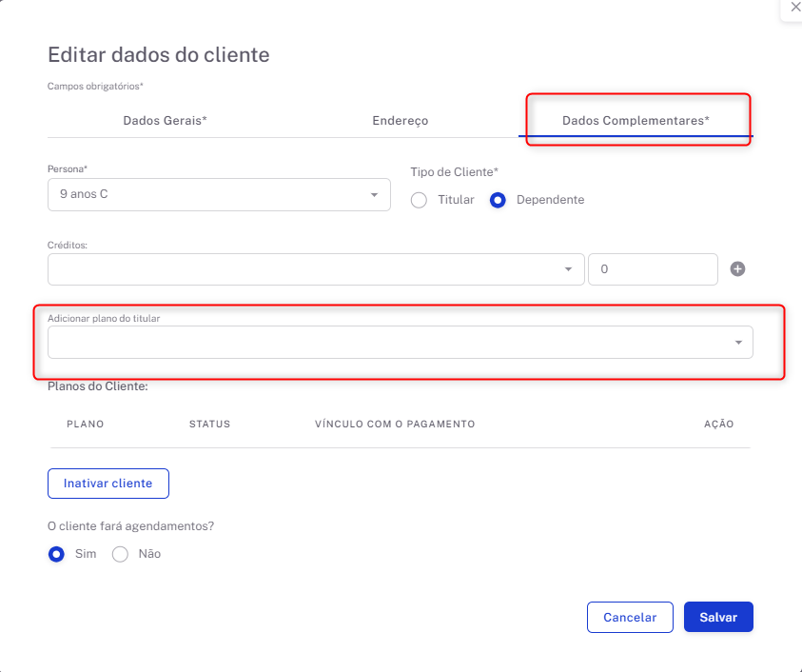The height and width of the screenshot is (672, 802).
Task: Expand the Persona dropdown showing 9 anos C
Action: click(x=219, y=195)
